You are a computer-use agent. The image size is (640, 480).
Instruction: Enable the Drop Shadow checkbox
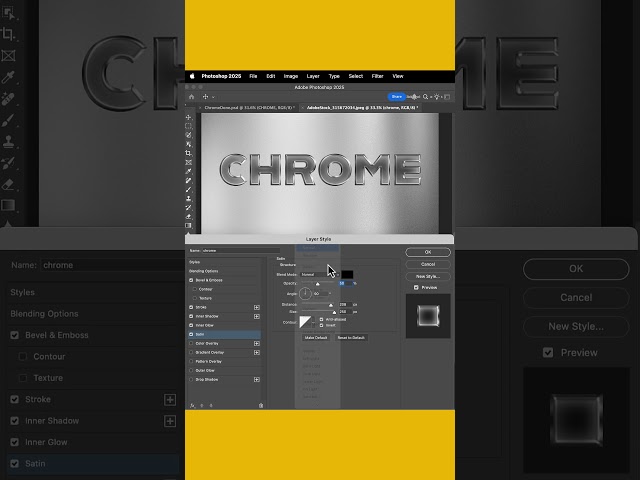pyautogui.click(x=191, y=379)
